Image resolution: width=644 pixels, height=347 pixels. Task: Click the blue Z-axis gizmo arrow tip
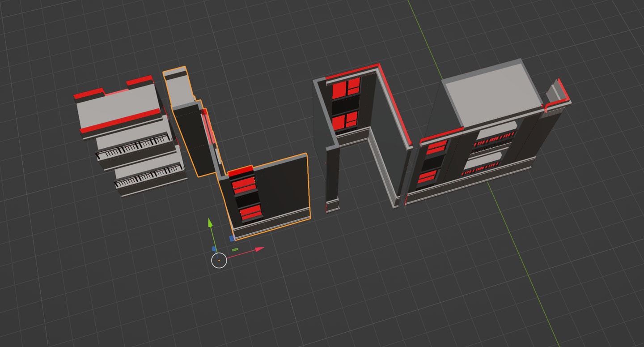[214, 248]
